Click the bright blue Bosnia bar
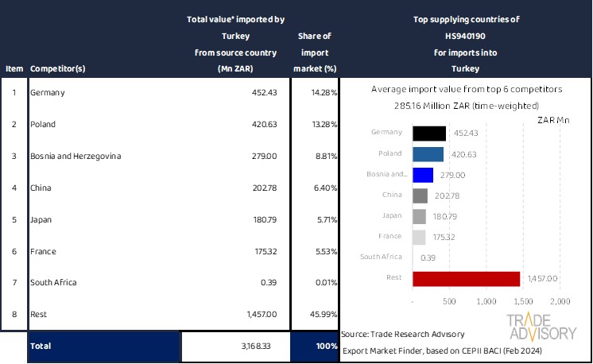Viewport: 593px width, 364px height. point(423,175)
